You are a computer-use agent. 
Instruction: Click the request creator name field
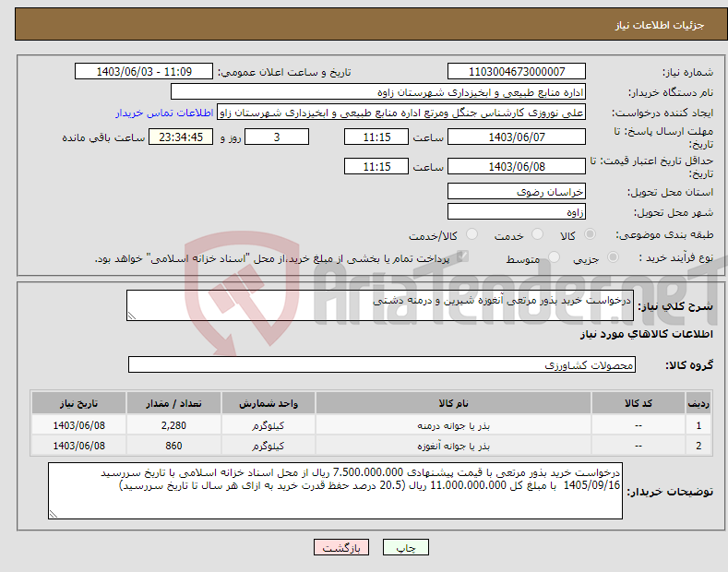click(x=401, y=113)
